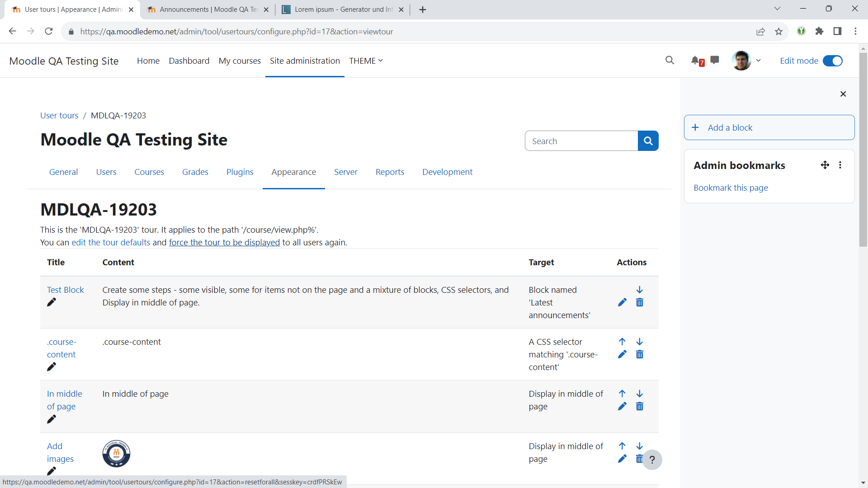This screenshot has width=868, height=488.
Task: Open the messaging drawer icon
Action: coord(715,60)
